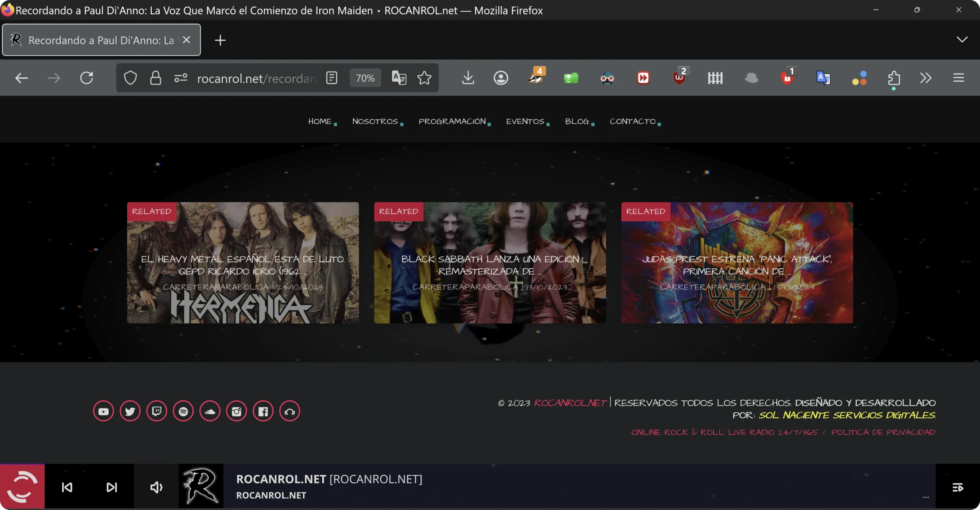Click the uBlock Origin extension icon

[679, 78]
